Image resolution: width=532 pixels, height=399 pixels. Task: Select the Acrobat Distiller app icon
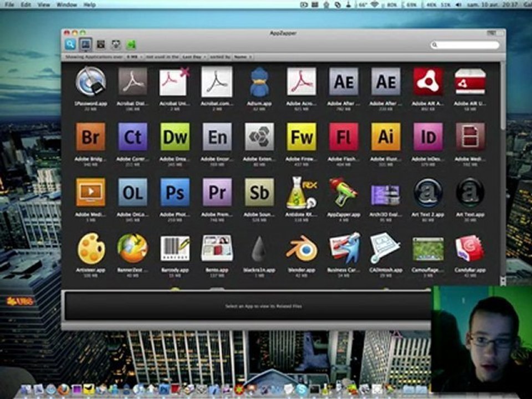coord(132,81)
